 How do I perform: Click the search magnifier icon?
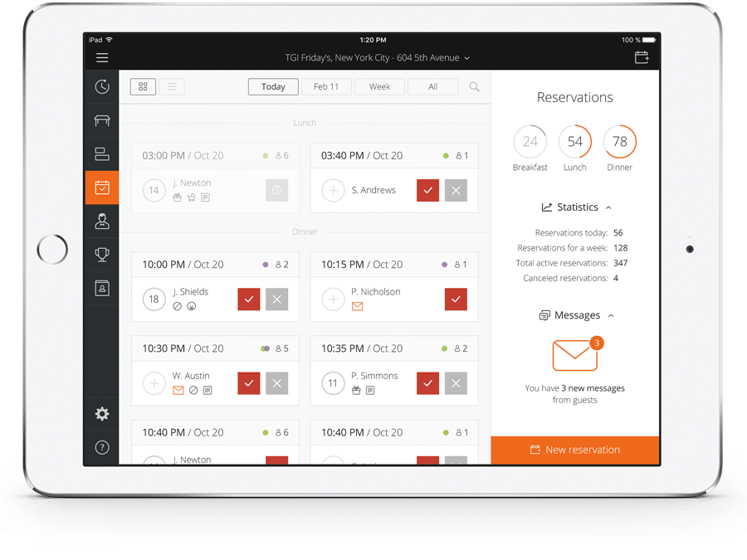(475, 86)
